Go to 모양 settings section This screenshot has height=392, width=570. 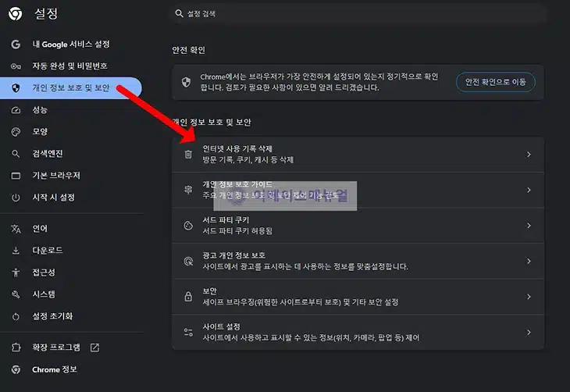(x=71, y=132)
